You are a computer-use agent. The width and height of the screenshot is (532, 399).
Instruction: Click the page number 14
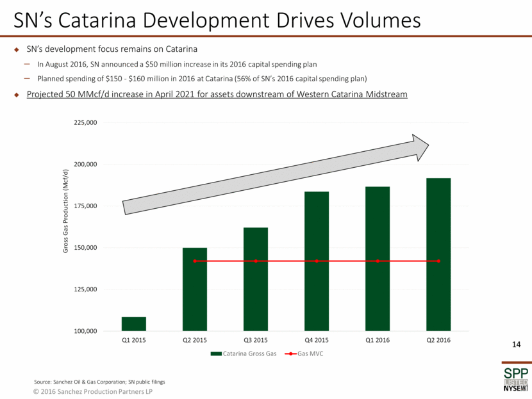coord(515,345)
